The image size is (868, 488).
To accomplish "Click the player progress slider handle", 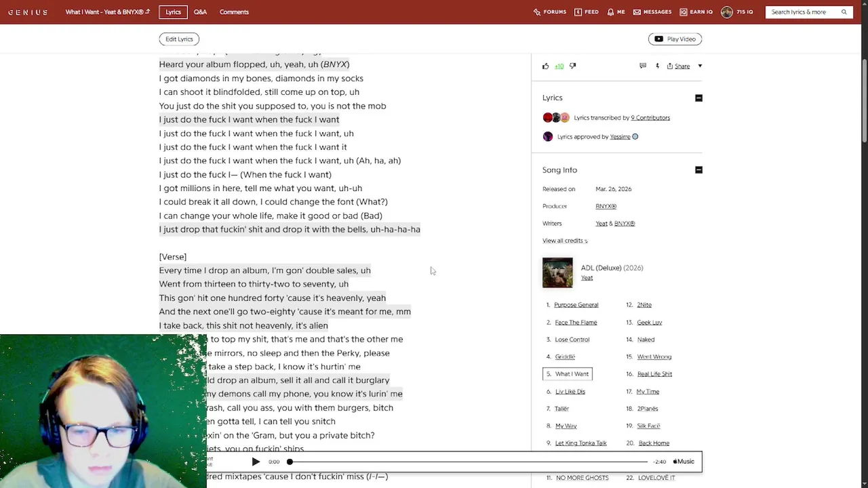I will pos(290,462).
